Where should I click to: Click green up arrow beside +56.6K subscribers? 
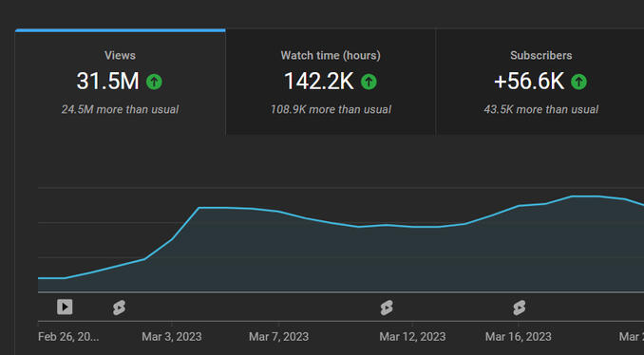pos(579,82)
